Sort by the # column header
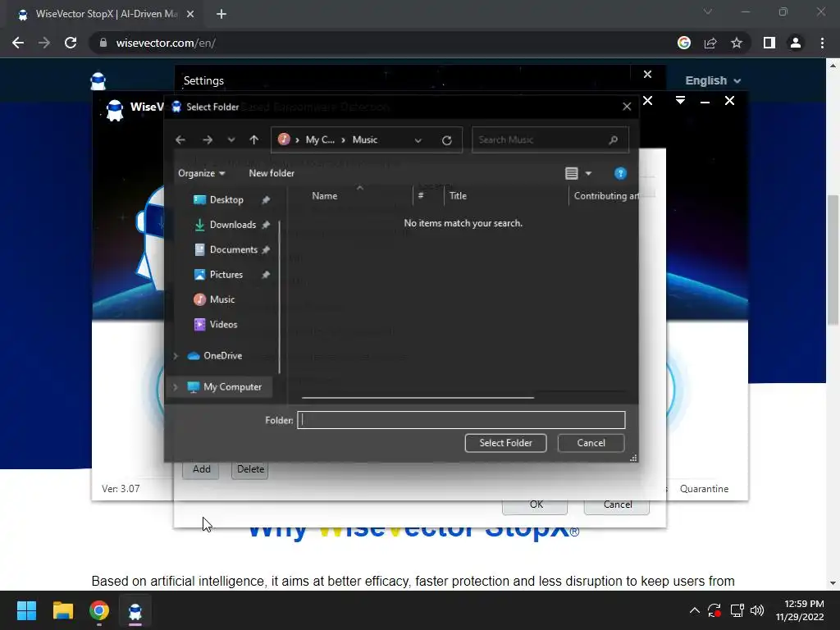Viewport: 840px width, 630px height. tap(421, 196)
